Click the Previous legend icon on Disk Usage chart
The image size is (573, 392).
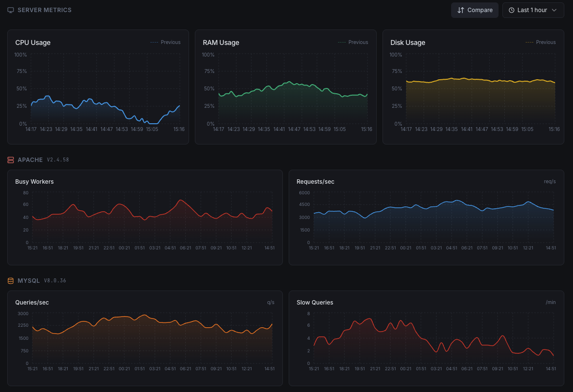(530, 42)
